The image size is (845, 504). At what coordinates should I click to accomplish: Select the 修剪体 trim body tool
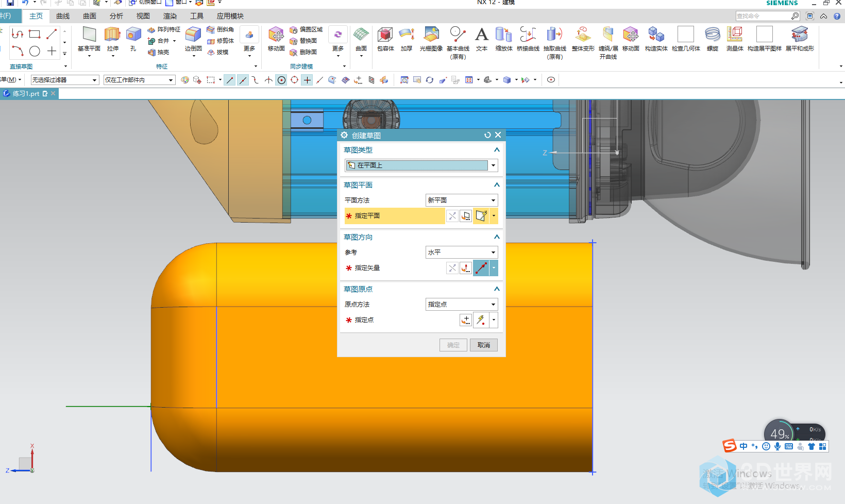point(220,41)
